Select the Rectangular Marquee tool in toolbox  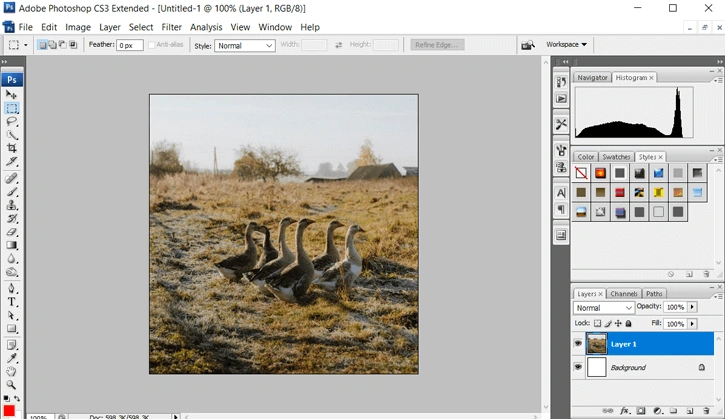click(12, 108)
